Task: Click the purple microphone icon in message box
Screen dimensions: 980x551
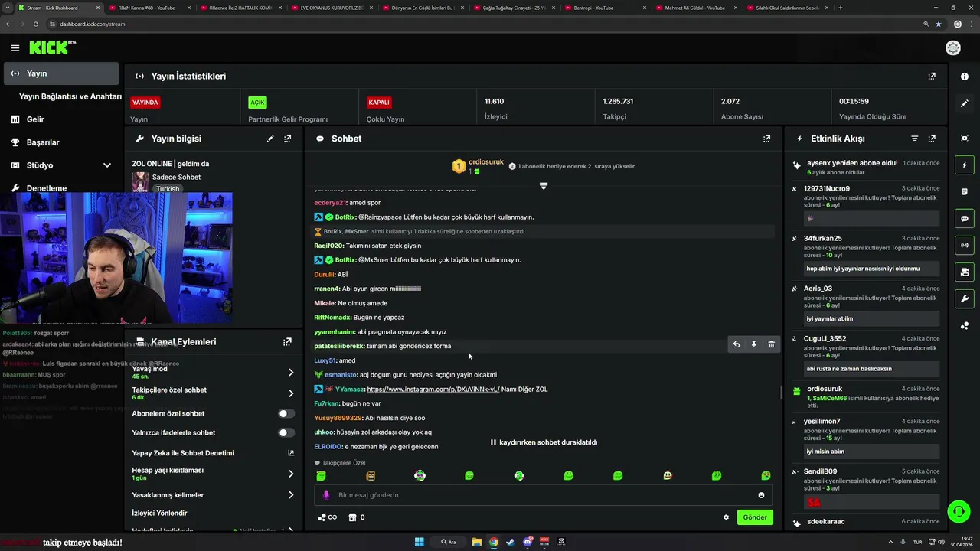Action: (326, 495)
